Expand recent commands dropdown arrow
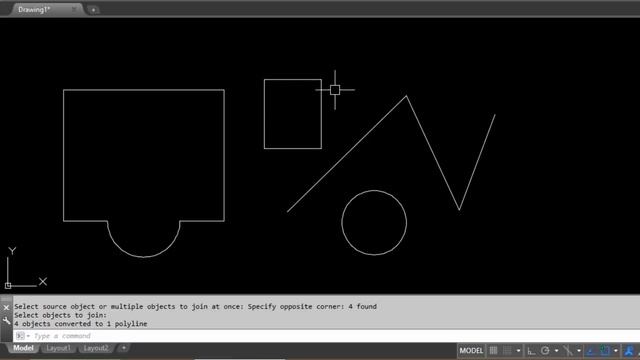This screenshot has width=640, height=360. pos(28,336)
